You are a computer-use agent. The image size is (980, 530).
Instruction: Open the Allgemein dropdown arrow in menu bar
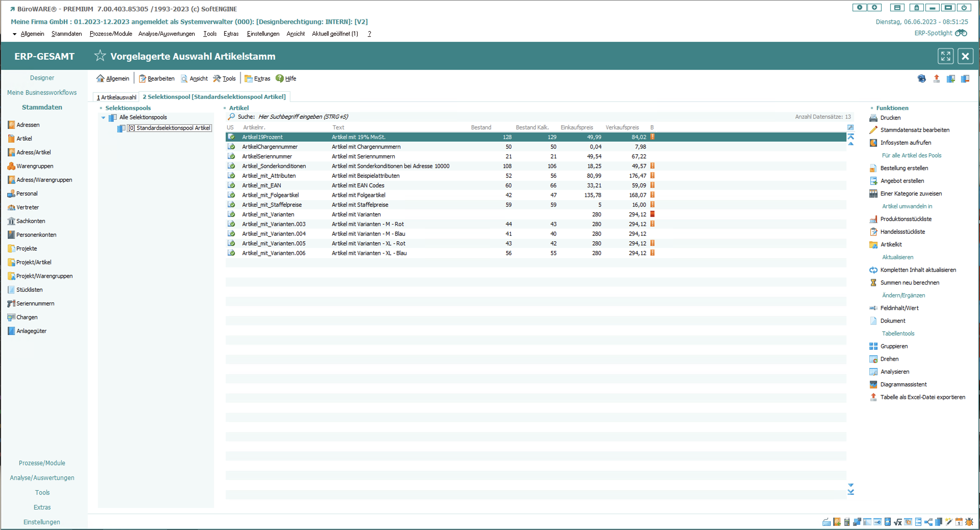click(15, 34)
